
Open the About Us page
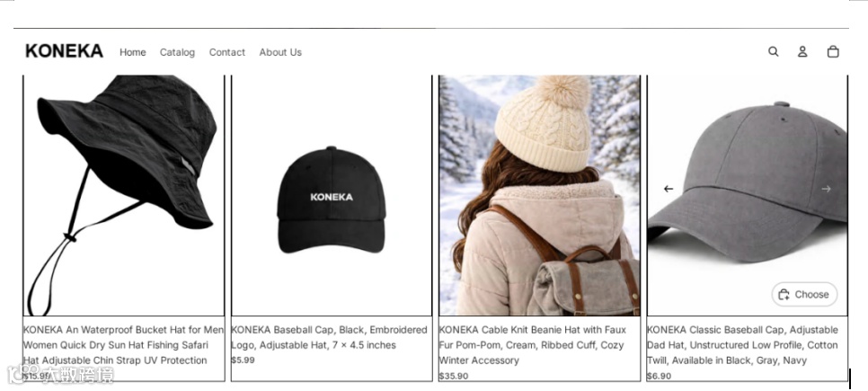pos(280,52)
